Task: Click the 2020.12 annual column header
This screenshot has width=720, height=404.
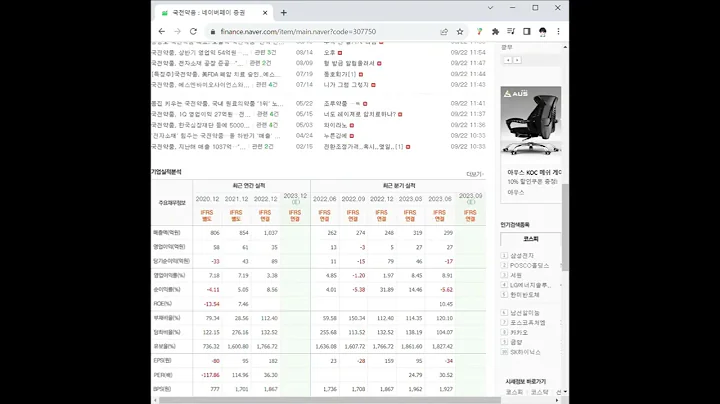Action: [x=207, y=199]
